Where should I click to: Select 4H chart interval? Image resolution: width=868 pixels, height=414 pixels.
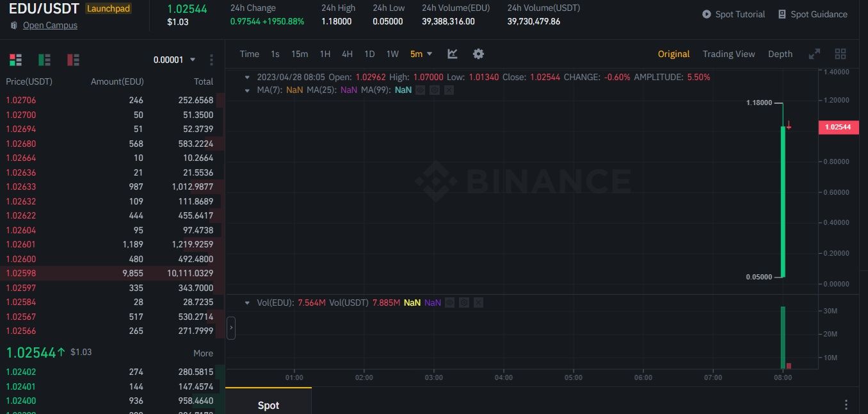click(347, 54)
